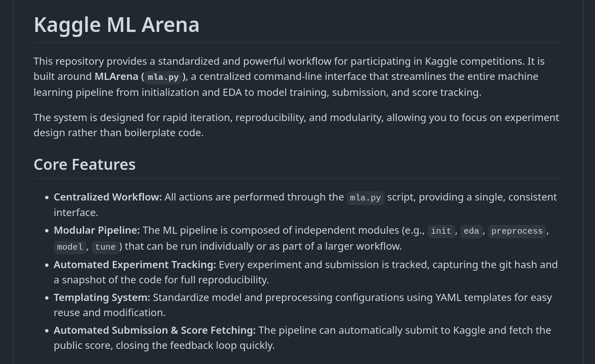Click the bold "Modular Pipeline:" label
Image resolution: width=595 pixels, height=364 pixels.
tap(97, 230)
